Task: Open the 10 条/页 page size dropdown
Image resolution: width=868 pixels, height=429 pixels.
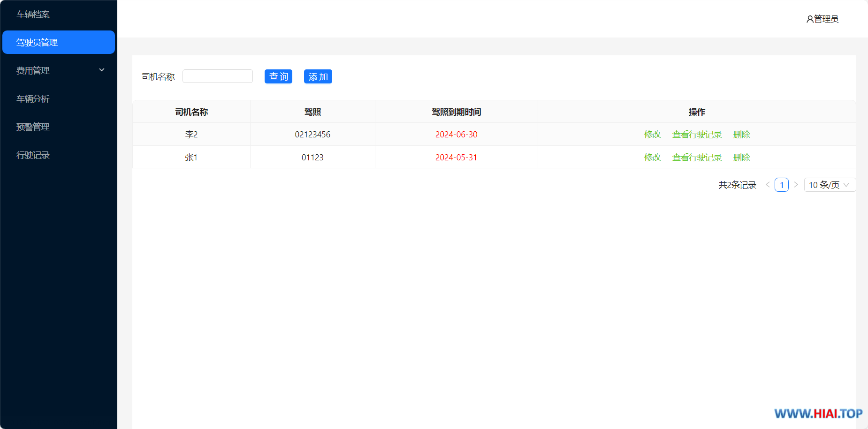Action: (830, 185)
